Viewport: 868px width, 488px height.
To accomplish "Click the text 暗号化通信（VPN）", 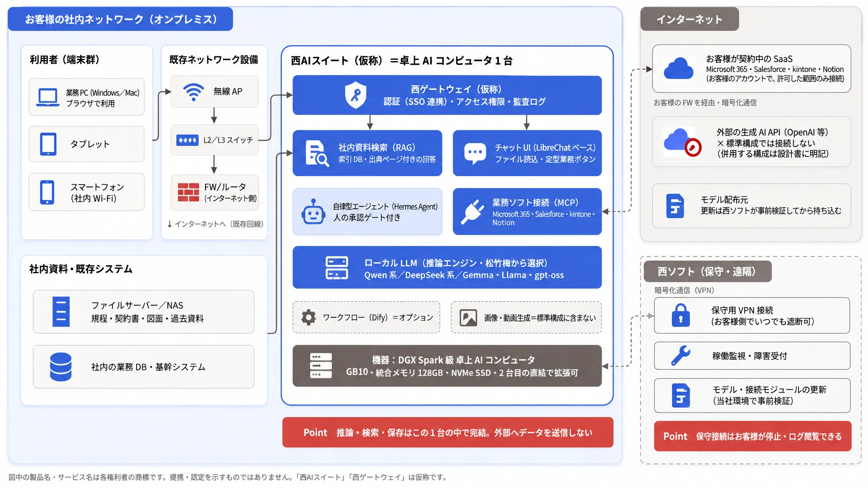I will click(684, 290).
